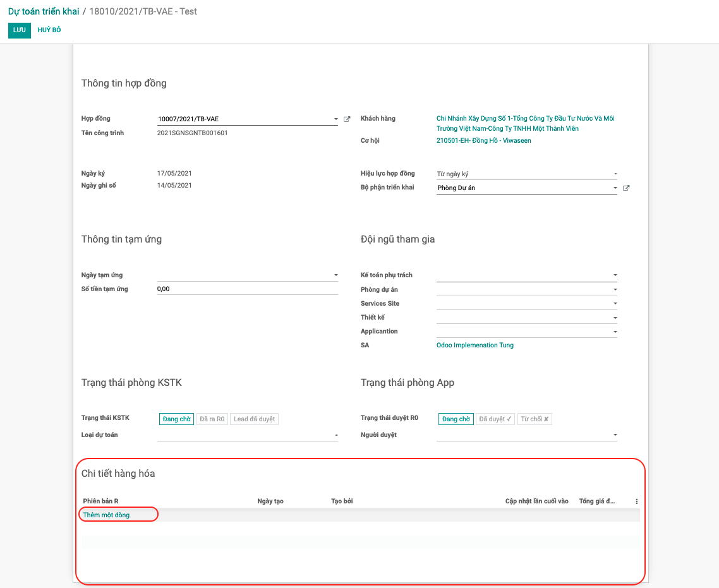Set KSTK status to Đã ra R0
Screen dimensions: 719x588
(212, 419)
